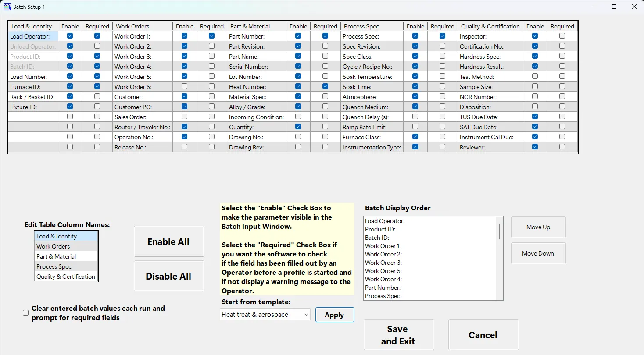644x355 pixels.
Task: Click the Enable All button
Action: [x=168, y=241]
